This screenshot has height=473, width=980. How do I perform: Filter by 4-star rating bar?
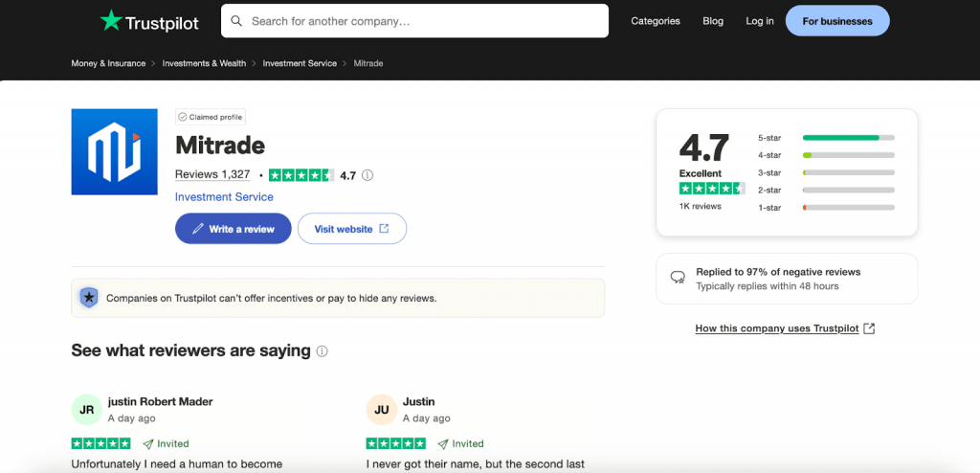click(826, 155)
